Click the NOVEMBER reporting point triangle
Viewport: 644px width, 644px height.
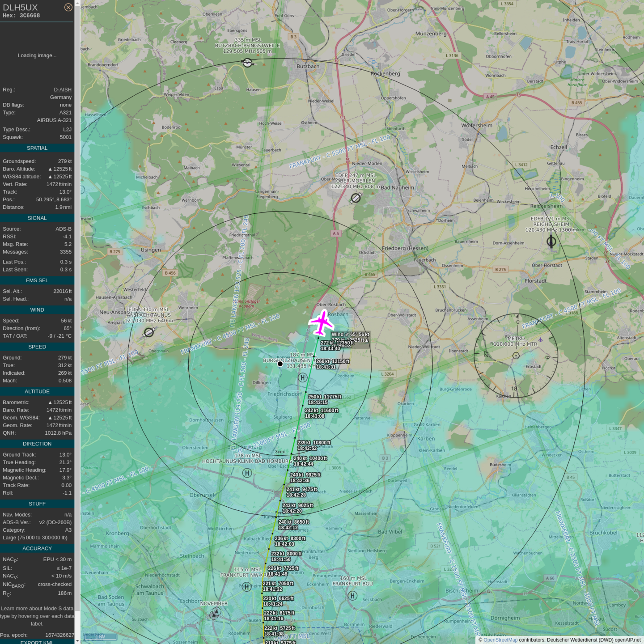[215, 614]
